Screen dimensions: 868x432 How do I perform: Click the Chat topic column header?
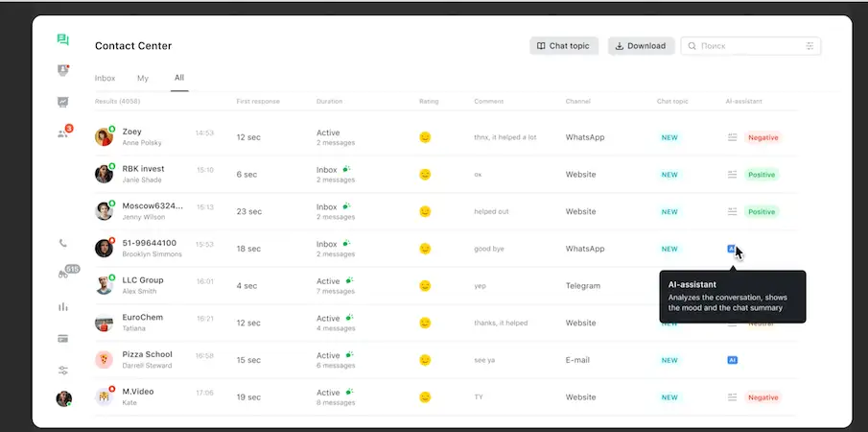tap(672, 102)
